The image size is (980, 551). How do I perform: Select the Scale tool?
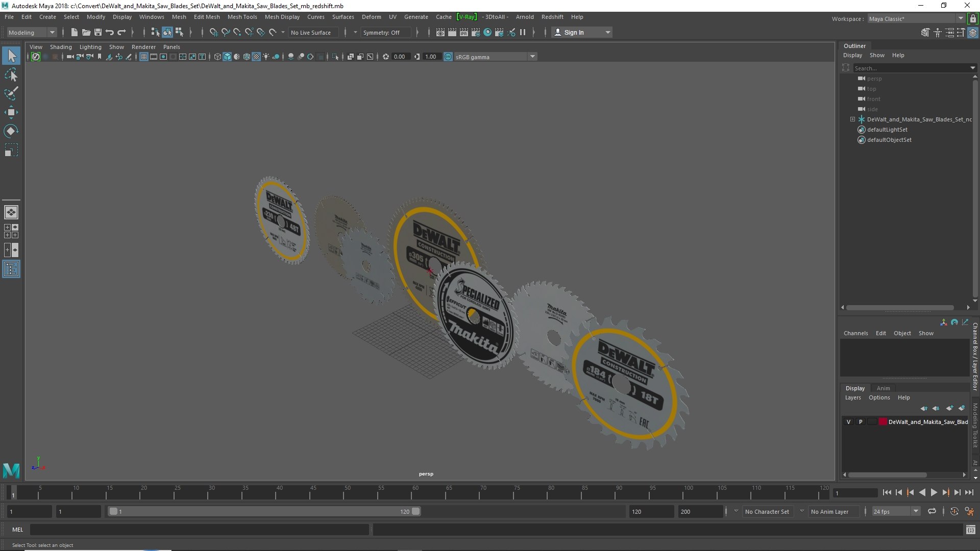(11, 150)
